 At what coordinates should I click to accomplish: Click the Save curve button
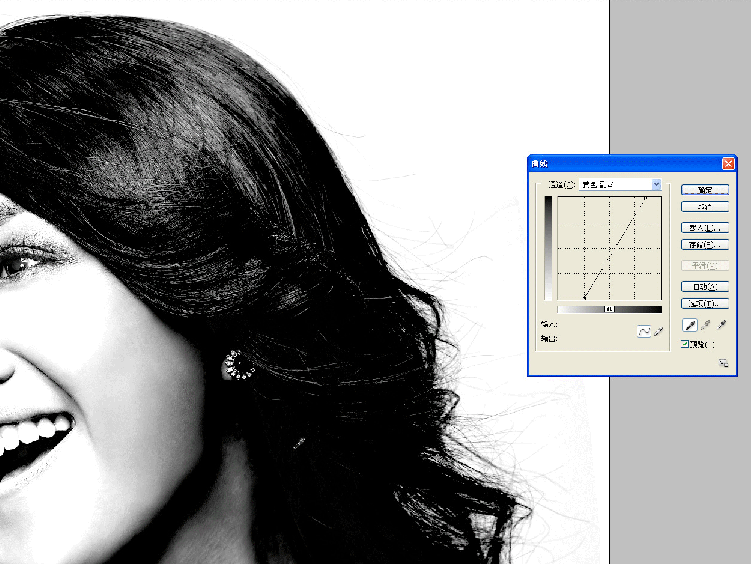coord(704,244)
